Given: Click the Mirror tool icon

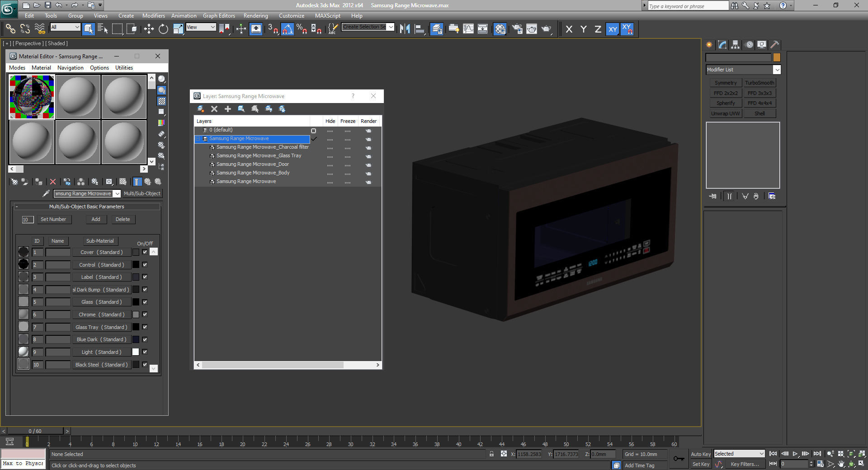Looking at the screenshot, I should (405, 29).
